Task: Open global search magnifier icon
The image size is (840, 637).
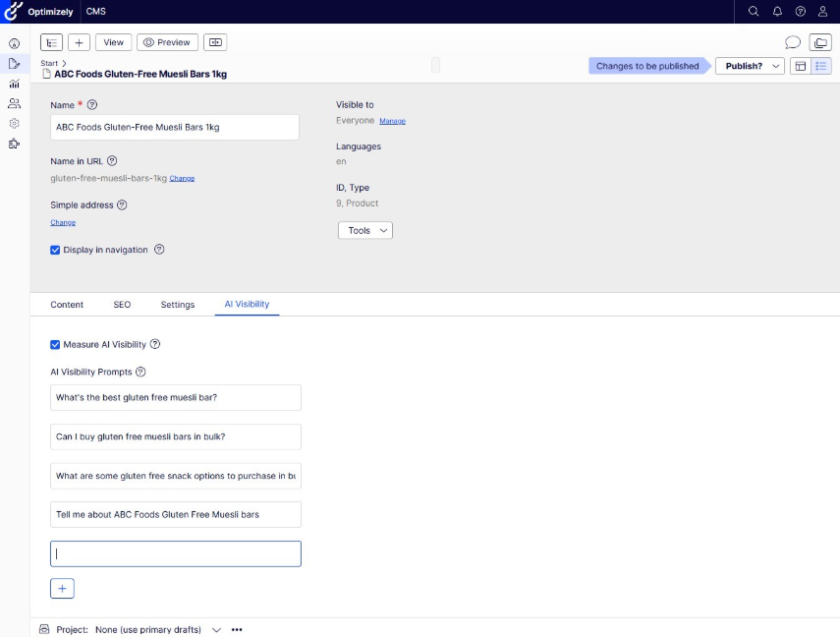Action: [754, 11]
